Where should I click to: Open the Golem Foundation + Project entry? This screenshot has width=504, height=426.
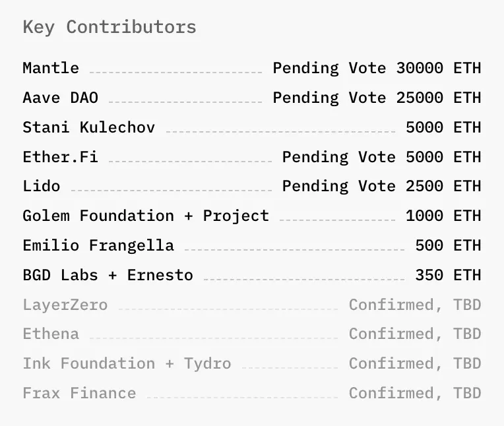(146, 216)
